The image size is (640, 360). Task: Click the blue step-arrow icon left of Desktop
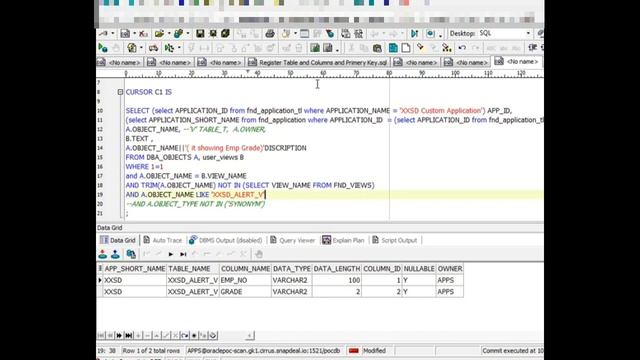(414, 33)
